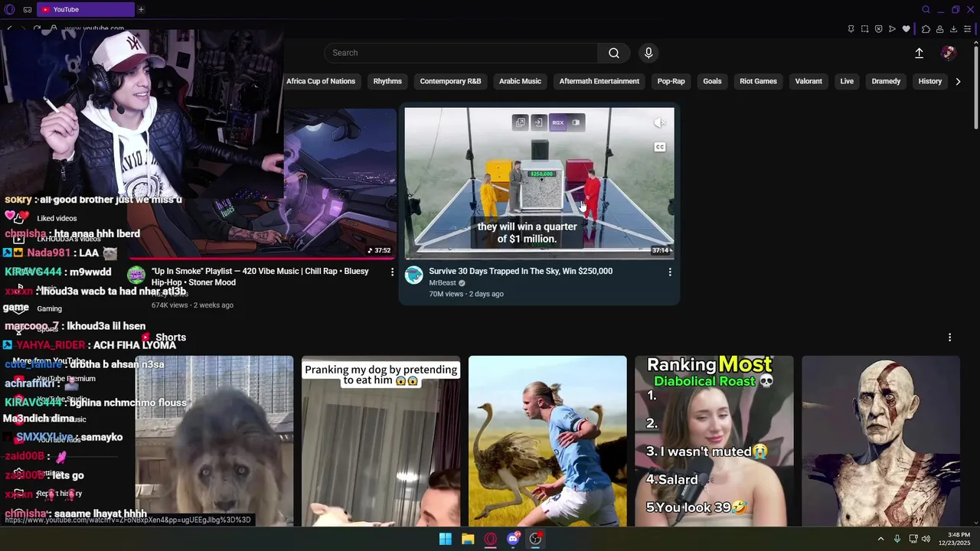
Task: Choose the Goals chip
Action: click(712, 81)
